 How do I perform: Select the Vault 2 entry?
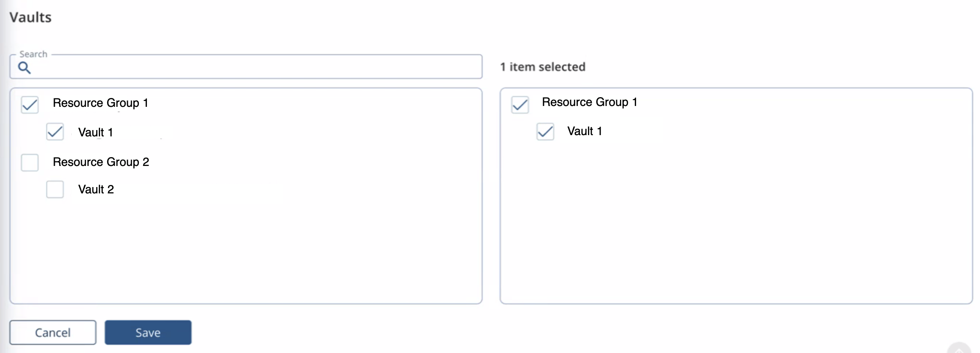[96, 190]
